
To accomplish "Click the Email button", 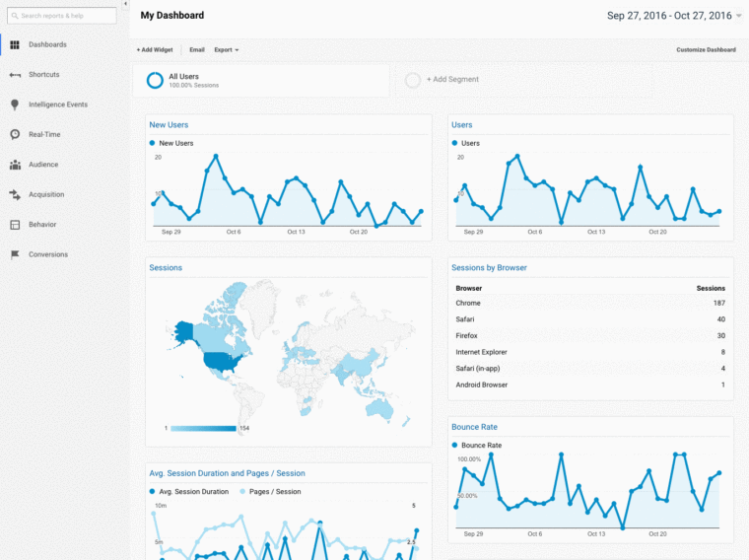I will (x=197, y=49).
